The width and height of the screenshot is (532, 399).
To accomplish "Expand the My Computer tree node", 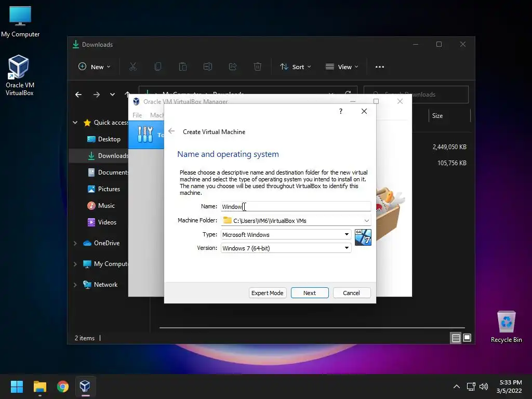I will (75, 264).
